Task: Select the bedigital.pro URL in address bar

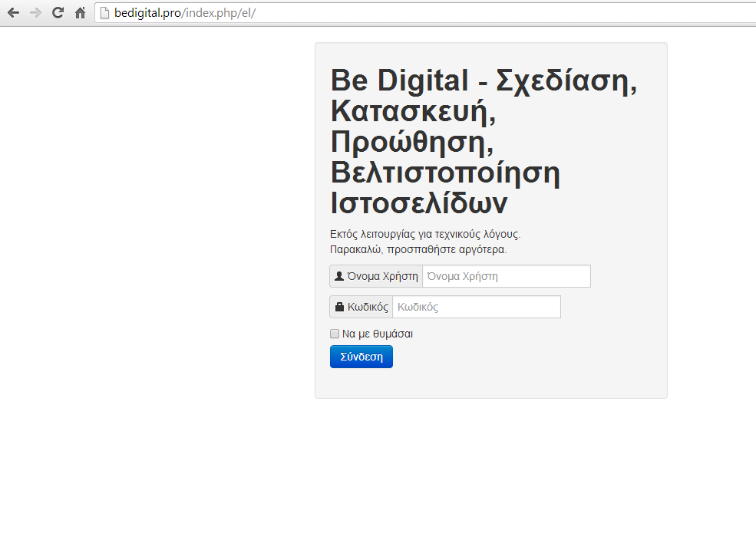Action: [185, 13]
